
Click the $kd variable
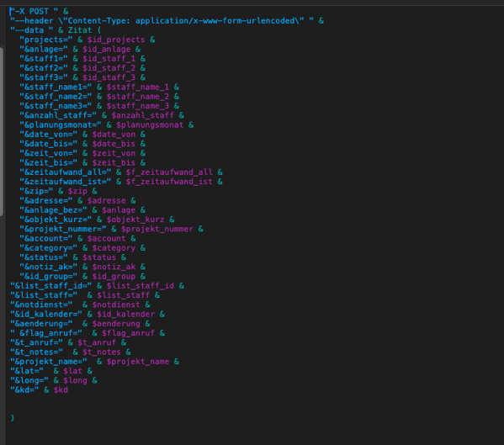[x=61, y=390]
